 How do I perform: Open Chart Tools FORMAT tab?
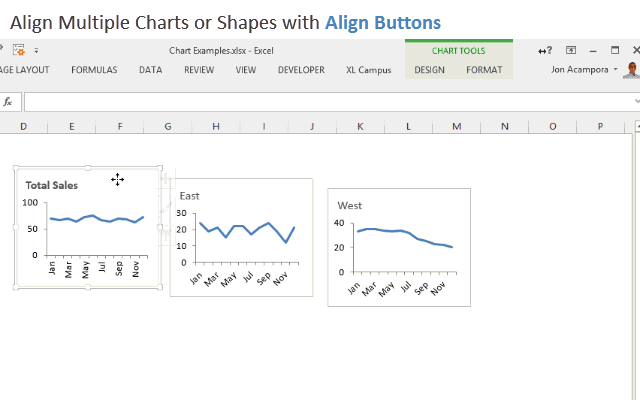click(484, 70)
